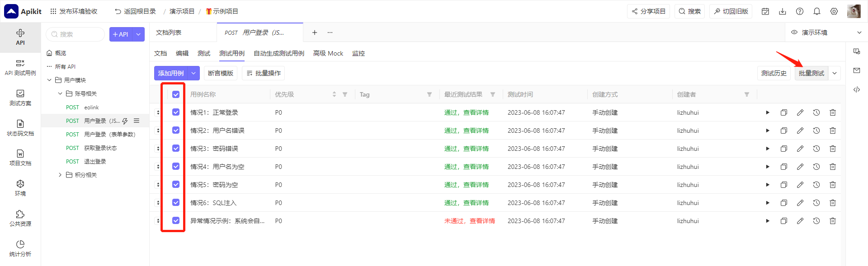The height and width of the screenshot is (266, 868).
Task: Switch to the 自动生成测试用例 tab
Action: coord(279,53)
